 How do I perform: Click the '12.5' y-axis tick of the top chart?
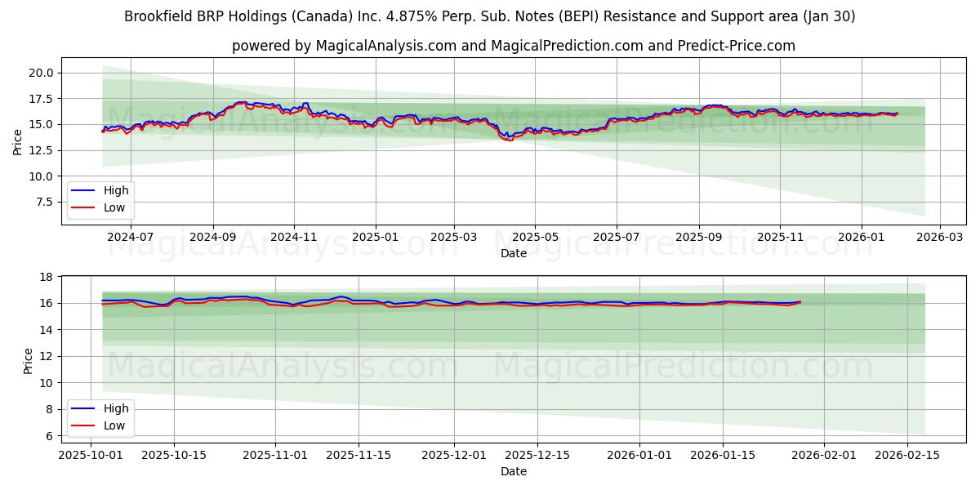pos(42,150)
